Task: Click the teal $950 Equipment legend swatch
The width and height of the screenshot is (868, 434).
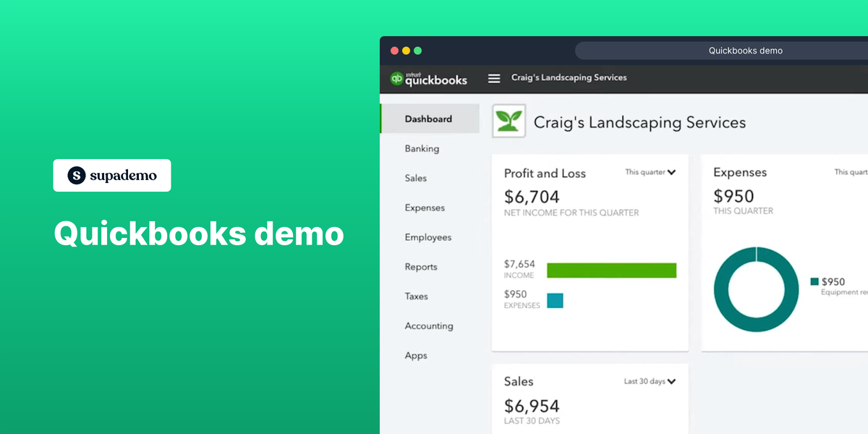Action: [x=814, y=282]
